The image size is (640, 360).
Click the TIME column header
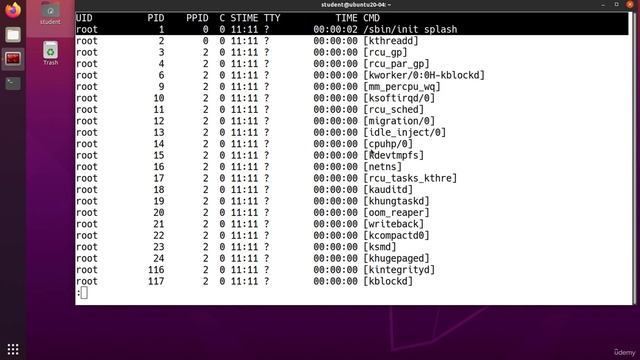click(x=347, y=18)
